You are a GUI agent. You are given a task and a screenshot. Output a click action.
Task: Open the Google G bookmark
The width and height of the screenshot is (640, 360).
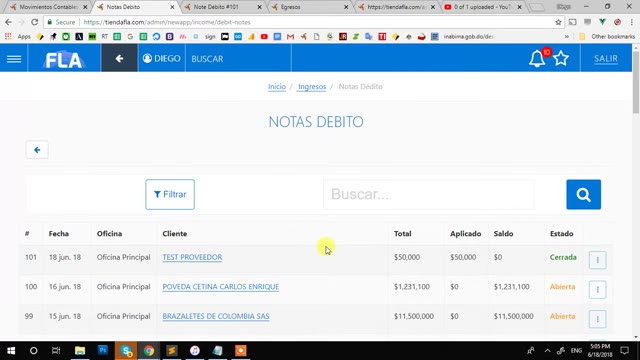[130, 37]
